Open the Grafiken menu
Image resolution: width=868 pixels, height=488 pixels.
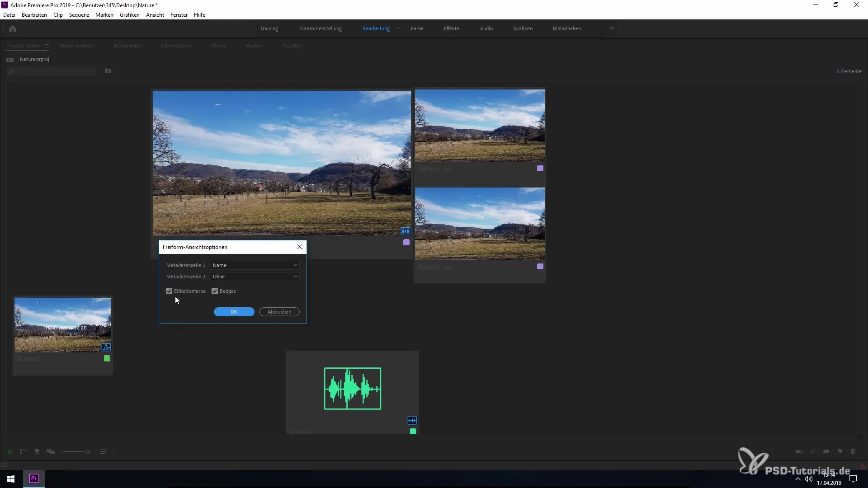coord(130,15)
